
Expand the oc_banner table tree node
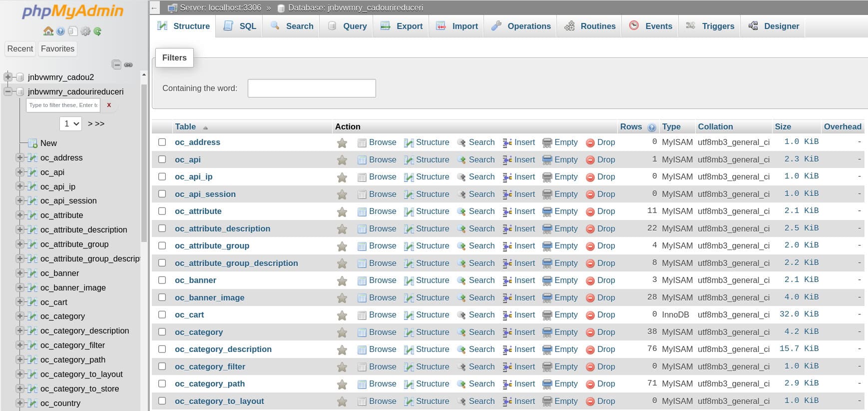[20, 273]
